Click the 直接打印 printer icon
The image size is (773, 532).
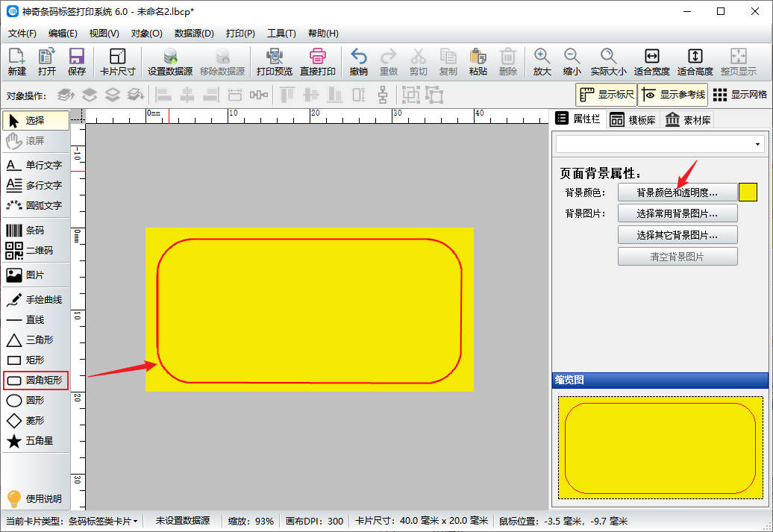(318, 61)
